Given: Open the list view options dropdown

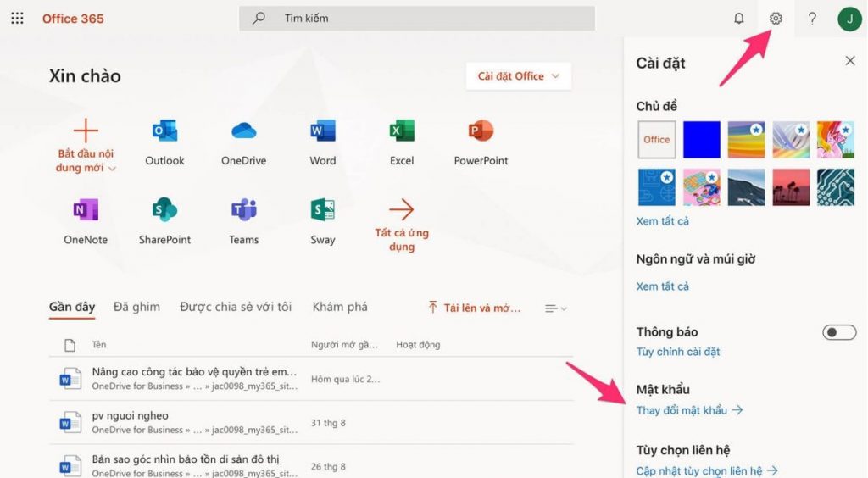Looking at the screenshot, I should click(x=555, y=308).
